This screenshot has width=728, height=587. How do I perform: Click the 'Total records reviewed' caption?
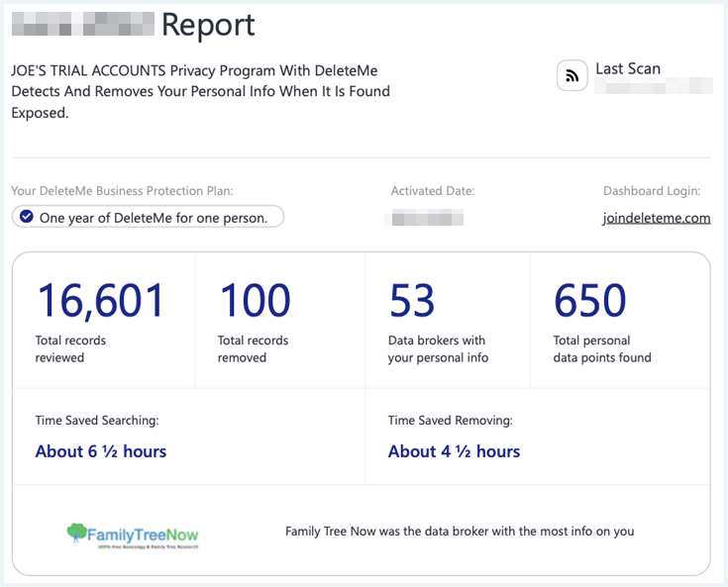[70, 349]
